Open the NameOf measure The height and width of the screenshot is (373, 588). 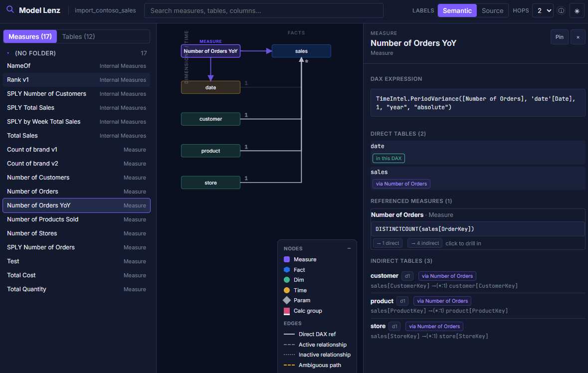click(x=76, y=66)
